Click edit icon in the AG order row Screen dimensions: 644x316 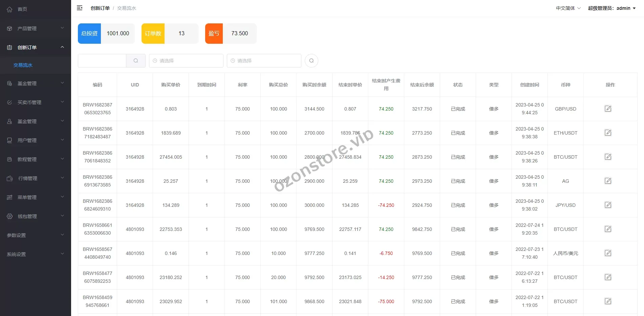click(x=608, y=181)
